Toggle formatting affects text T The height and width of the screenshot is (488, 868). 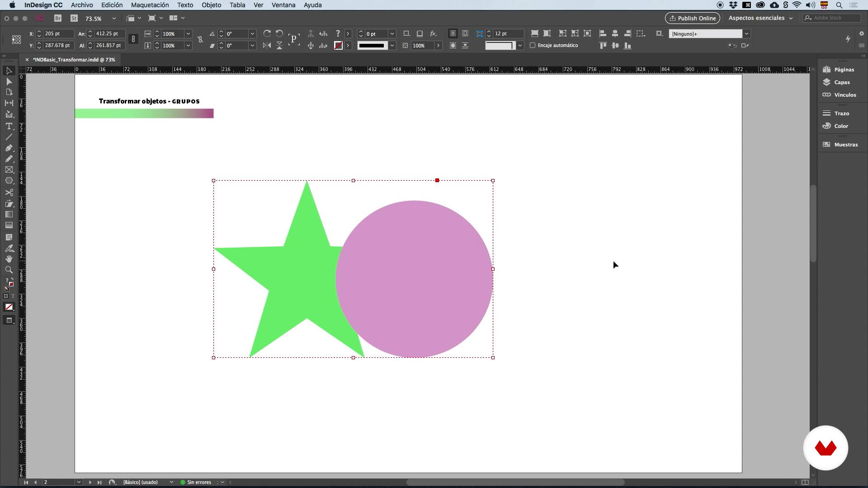[13, 296]
